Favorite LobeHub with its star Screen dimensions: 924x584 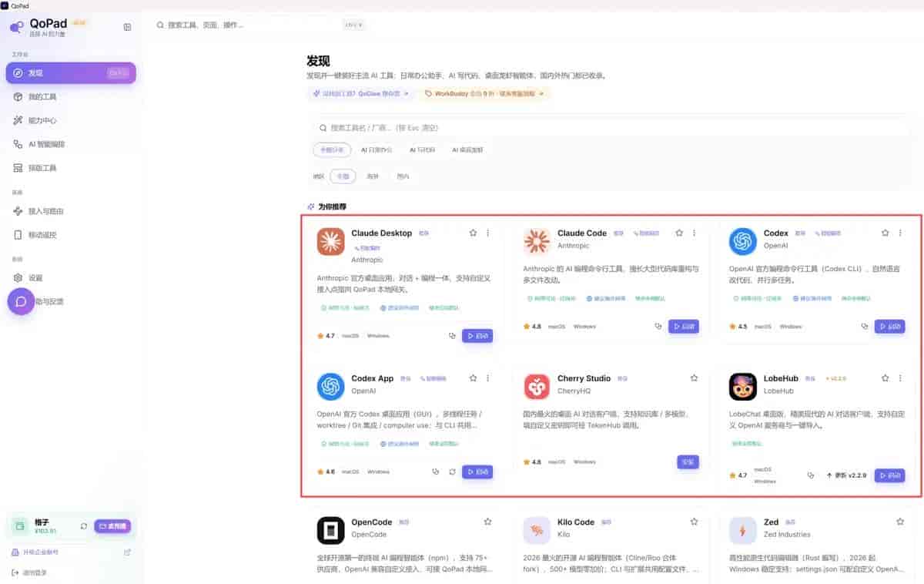pos(885,378)
